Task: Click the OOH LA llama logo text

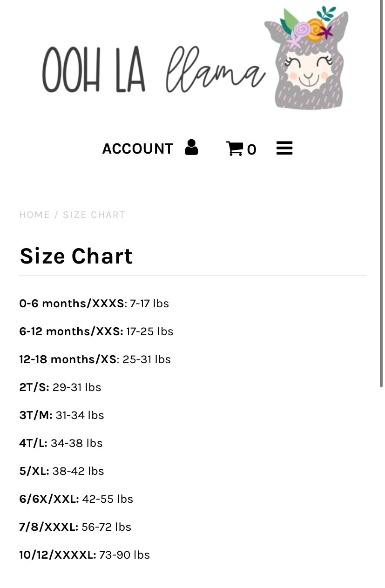Action: coord(154,70)
